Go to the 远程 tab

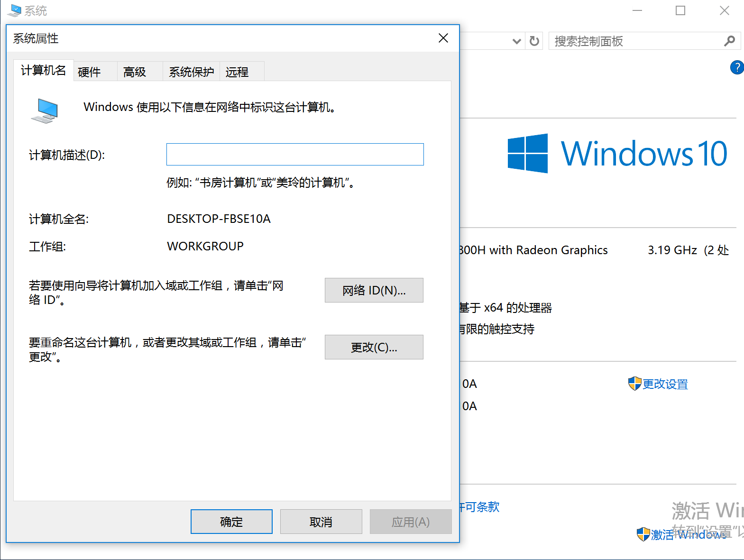coord(237,72)
